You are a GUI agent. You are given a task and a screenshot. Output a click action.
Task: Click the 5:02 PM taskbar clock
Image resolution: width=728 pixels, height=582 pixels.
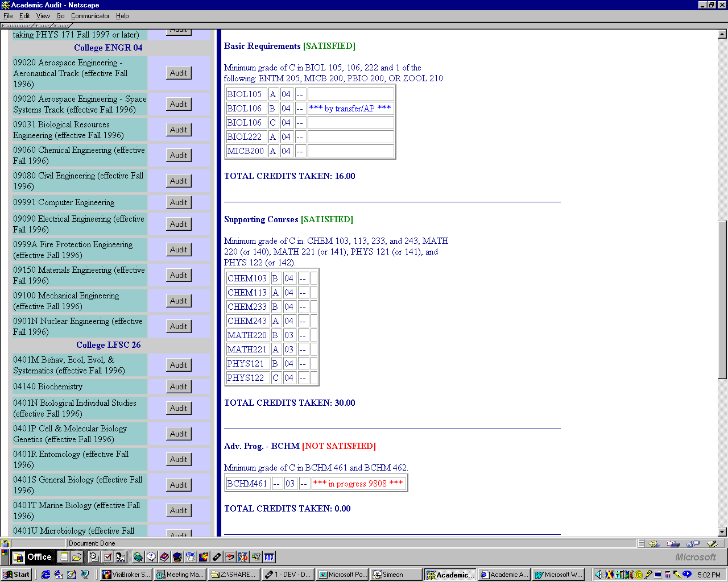[x=709, y=575]
